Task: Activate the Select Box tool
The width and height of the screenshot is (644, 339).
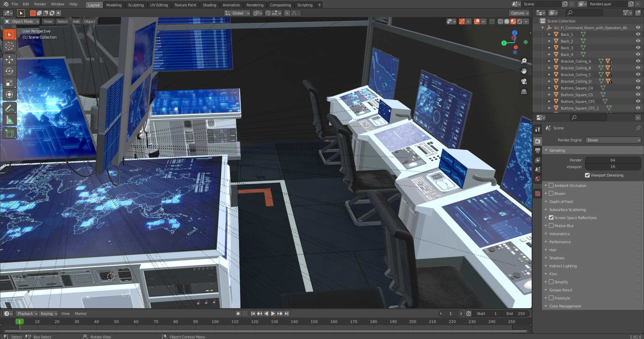Action: click(9, 34)
